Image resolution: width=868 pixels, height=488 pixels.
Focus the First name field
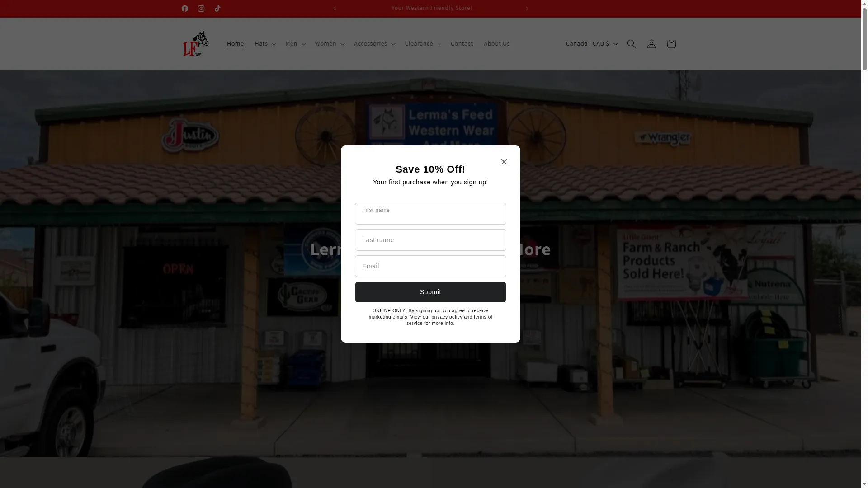430,214
